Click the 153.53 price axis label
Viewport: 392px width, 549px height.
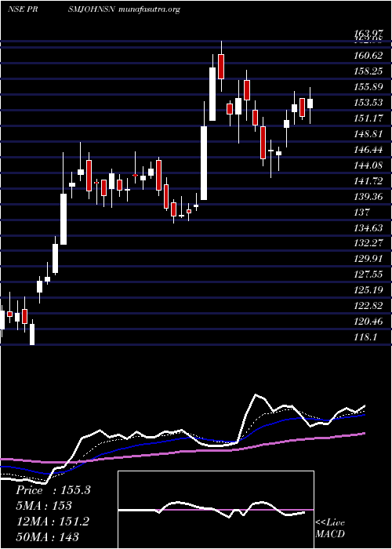point(368,103)
